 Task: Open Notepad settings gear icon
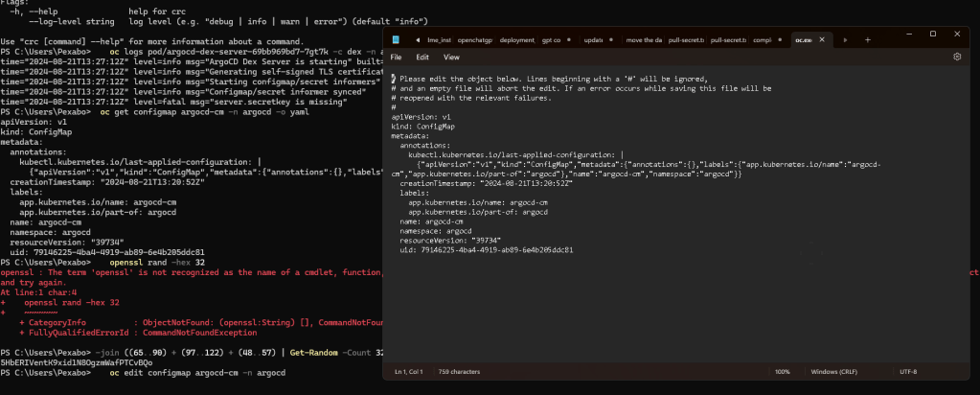956,57
